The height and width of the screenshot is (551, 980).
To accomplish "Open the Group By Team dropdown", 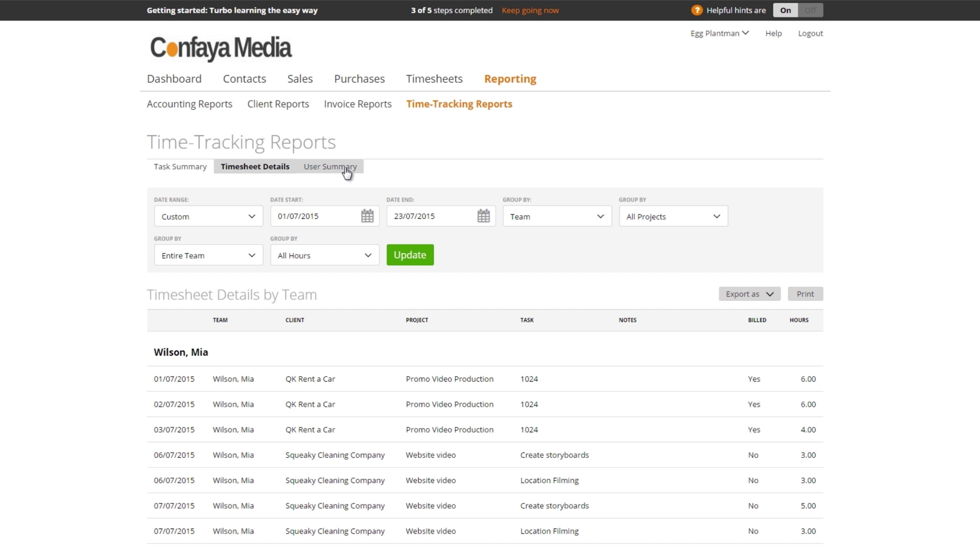I will click(x=557, y=216).
